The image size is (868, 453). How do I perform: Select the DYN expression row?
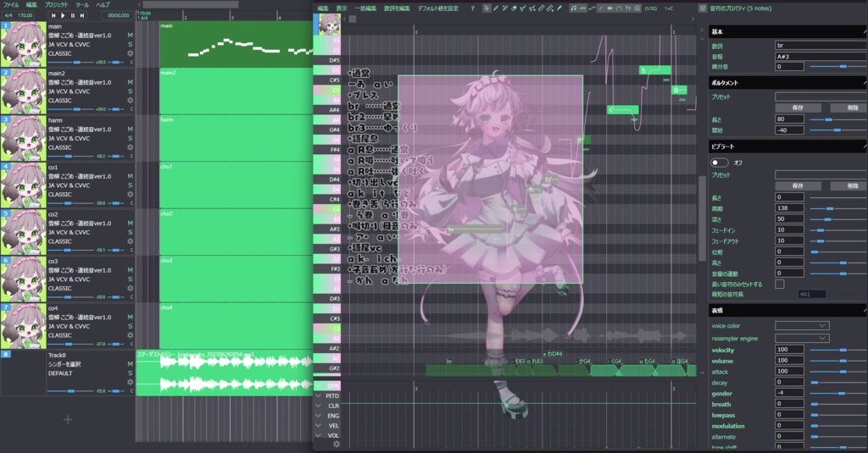coord(327,386)
